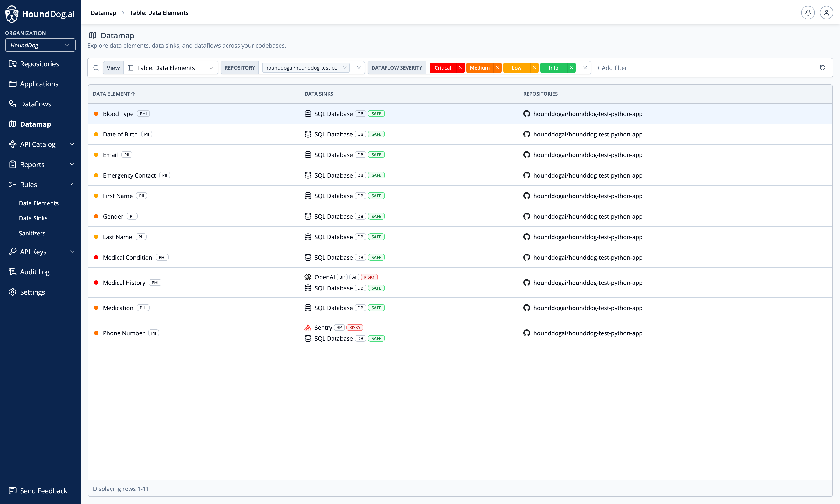Click red severity dot for Medical History
840x504 pixels.
click(x=96, y=283)
